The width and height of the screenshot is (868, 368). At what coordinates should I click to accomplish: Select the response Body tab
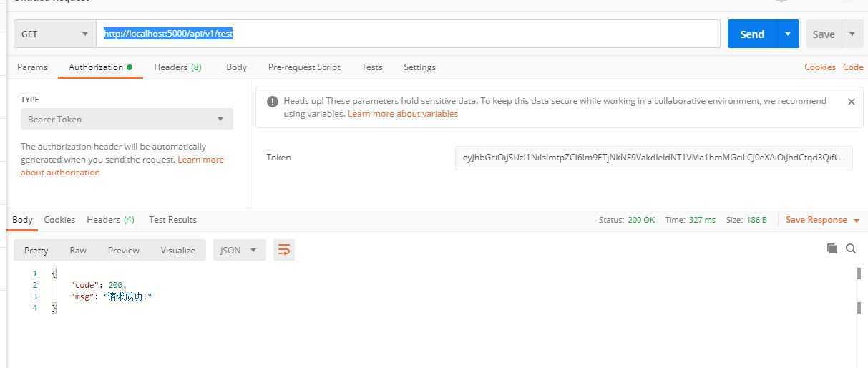pos(22,220)
